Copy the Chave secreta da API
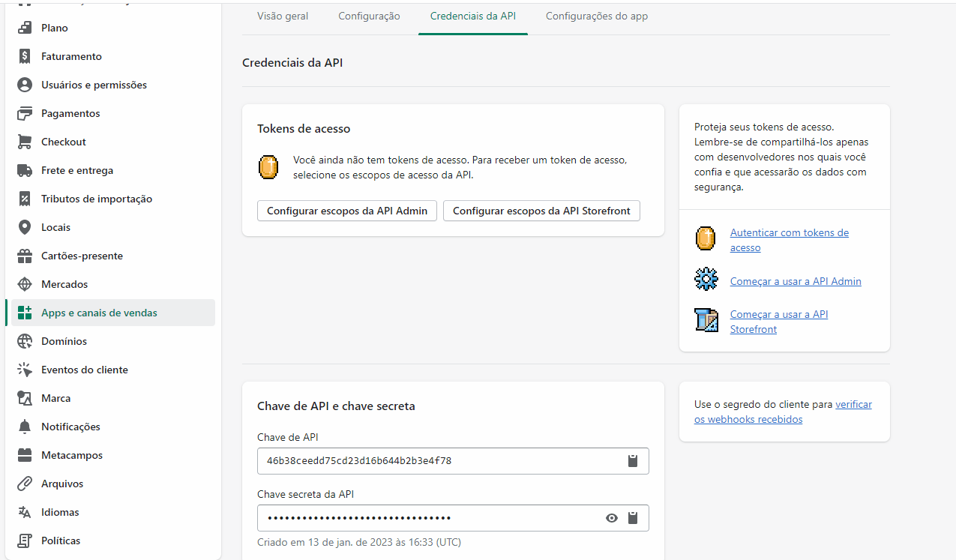 click(x=633, y=518)
